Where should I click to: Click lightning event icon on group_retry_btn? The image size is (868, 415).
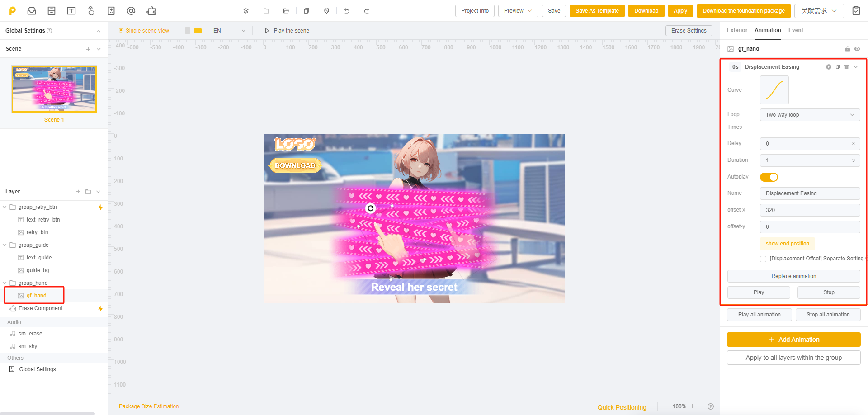click(x=100, y=207)
